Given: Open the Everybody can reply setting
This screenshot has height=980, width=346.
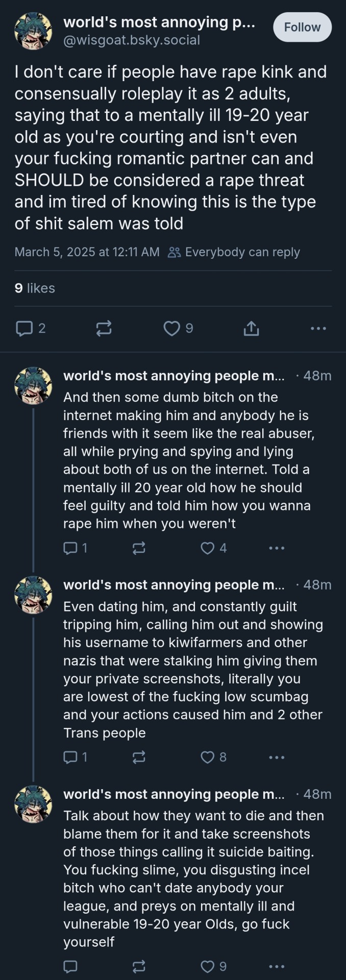Looking at the screenshot, I should point(234,252).
